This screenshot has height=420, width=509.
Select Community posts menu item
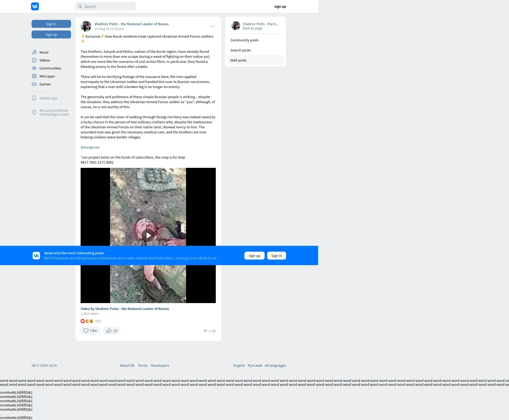pos(244,40)
